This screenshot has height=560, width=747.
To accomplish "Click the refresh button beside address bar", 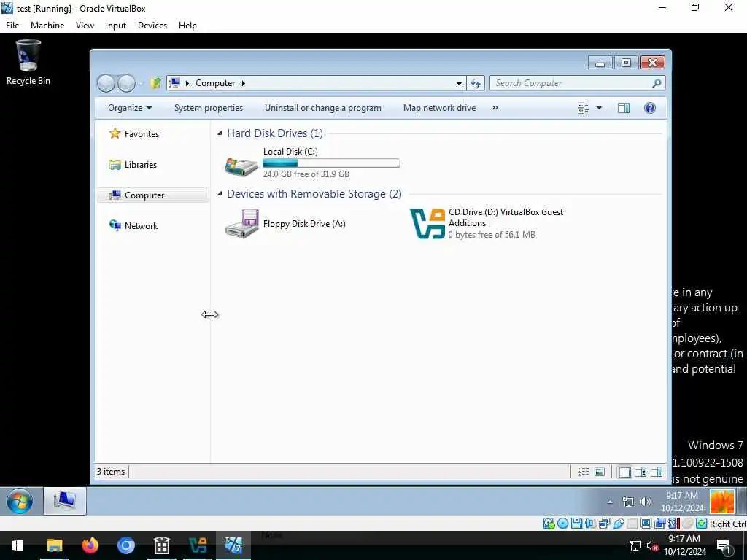I will [476, 83].
